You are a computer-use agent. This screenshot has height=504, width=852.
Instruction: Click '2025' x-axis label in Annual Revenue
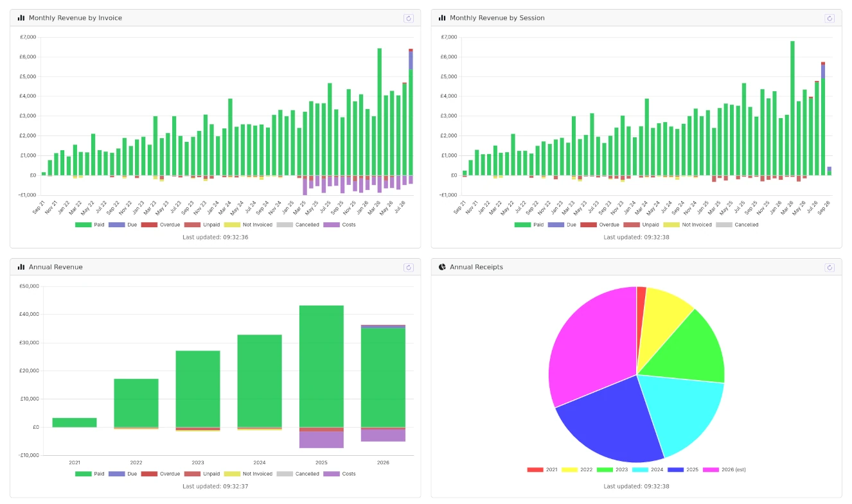321,462
